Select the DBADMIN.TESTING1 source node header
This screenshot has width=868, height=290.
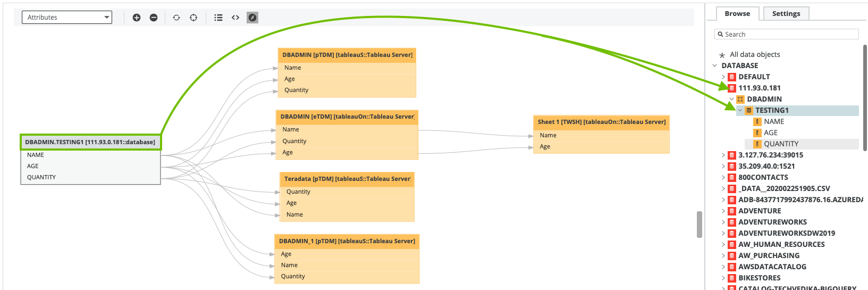click(x=90, y=143)
